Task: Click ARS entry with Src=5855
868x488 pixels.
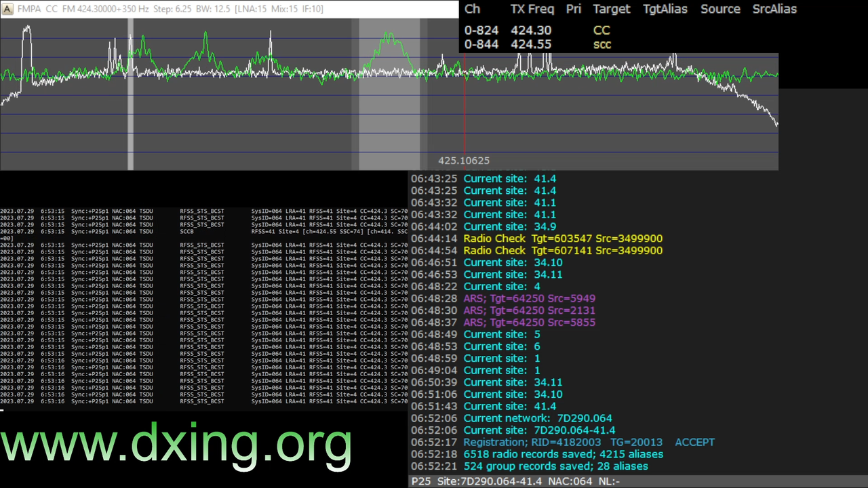Action: 503,323
